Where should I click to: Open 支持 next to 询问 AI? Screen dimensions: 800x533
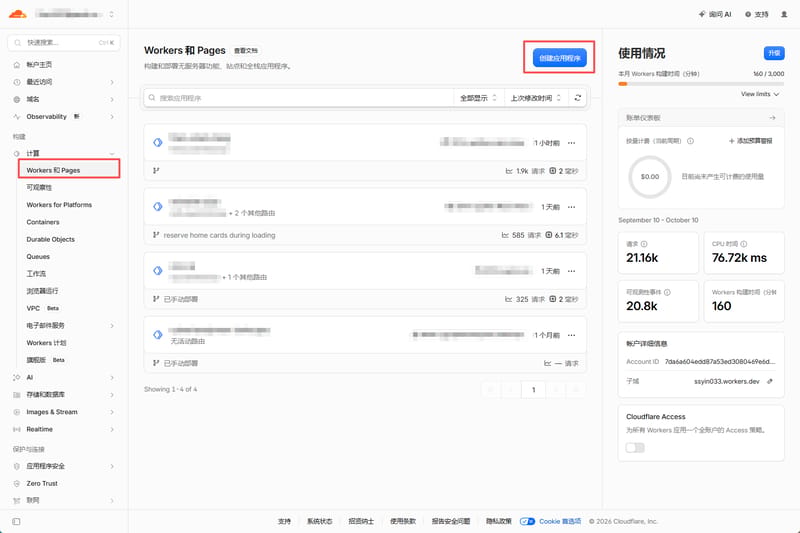(x=756, y=14)
